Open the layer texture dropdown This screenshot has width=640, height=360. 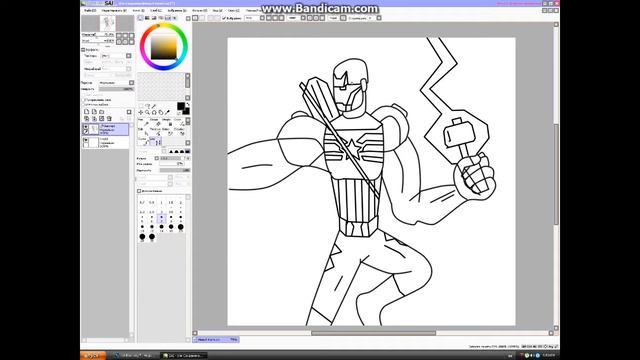(x=129, y=56)
